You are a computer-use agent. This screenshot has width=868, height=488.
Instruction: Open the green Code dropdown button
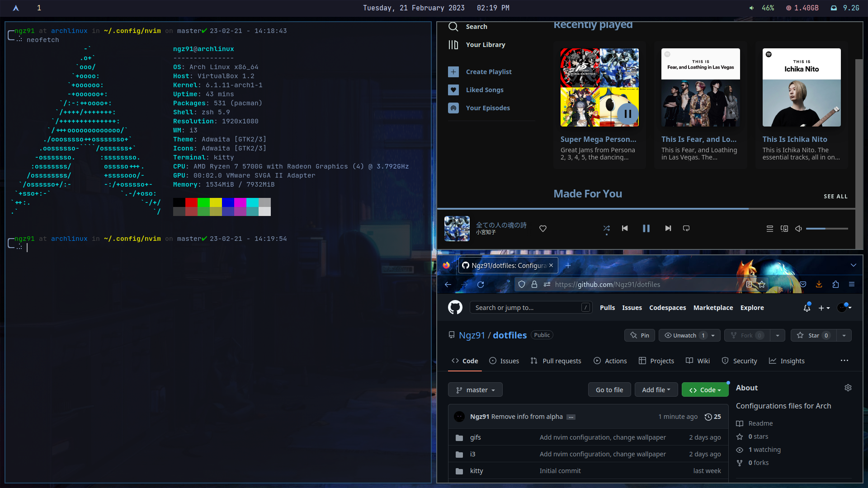(704, 390)
